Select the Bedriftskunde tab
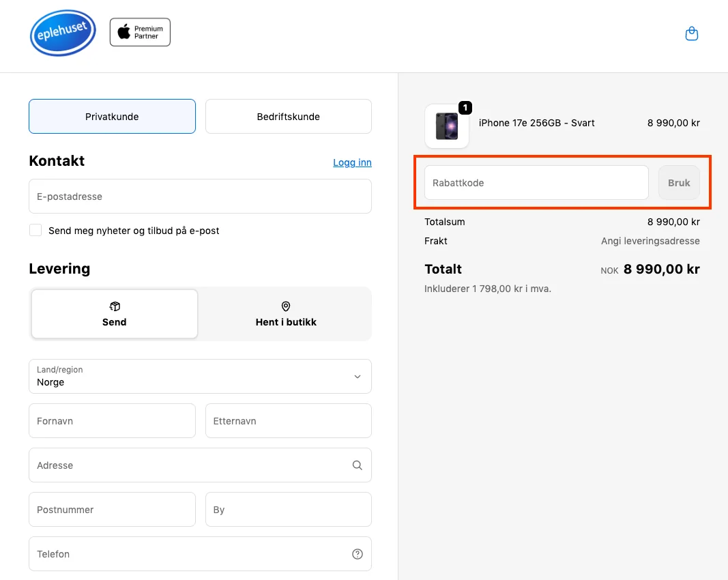The width and height of the screenshot is (728, 580). pos(289,117)
